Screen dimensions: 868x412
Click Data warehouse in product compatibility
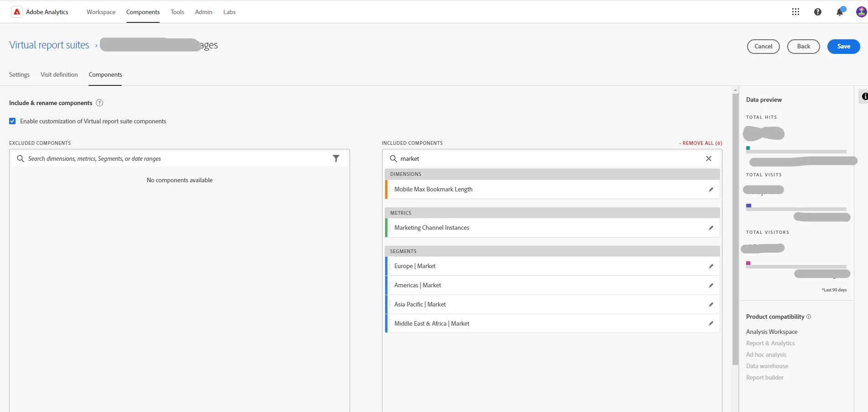767,366
